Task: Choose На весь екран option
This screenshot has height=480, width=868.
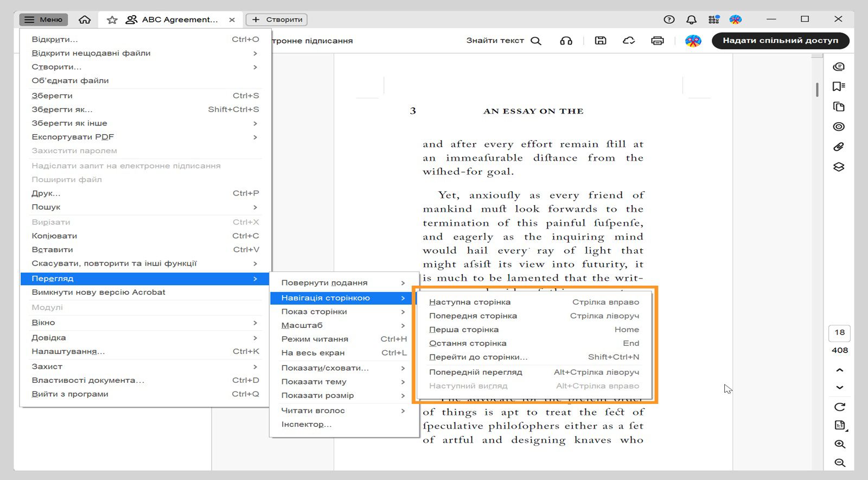Action: (x=344, y=352)
